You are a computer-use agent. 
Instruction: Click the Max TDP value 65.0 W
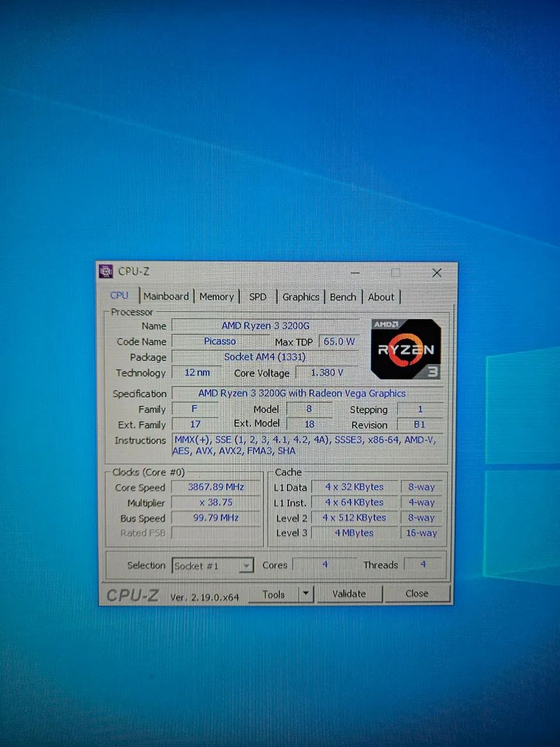(x=339, y=341)
